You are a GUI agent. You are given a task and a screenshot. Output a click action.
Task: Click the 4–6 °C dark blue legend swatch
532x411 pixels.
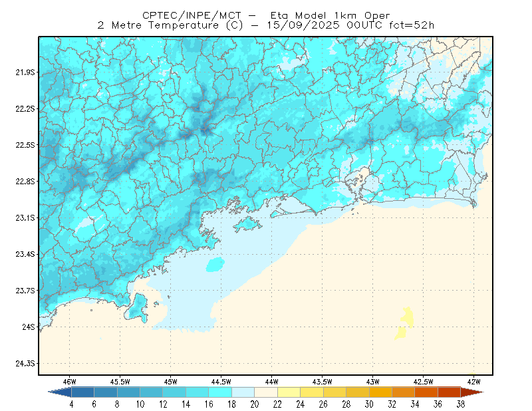(82, 392)
